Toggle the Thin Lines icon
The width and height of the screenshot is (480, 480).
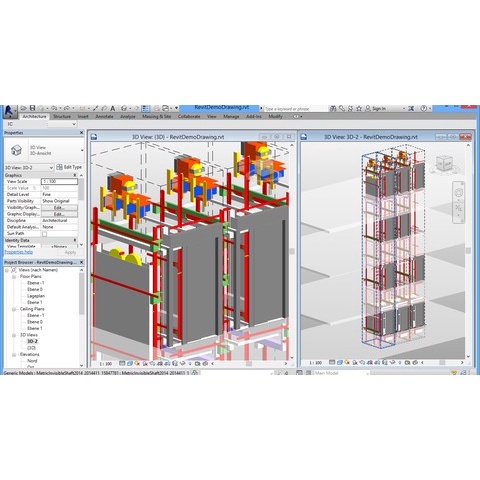pos(145,108)
